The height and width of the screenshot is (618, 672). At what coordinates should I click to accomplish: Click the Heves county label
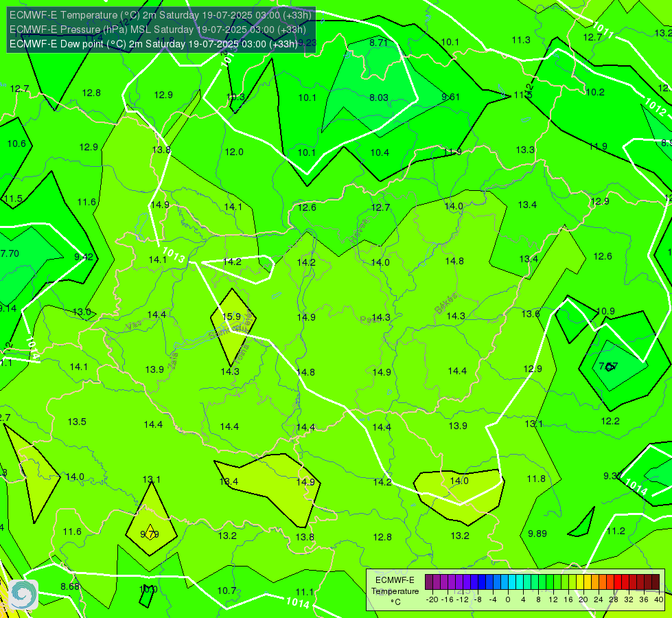pyautogui.click(x=359, y=231)
